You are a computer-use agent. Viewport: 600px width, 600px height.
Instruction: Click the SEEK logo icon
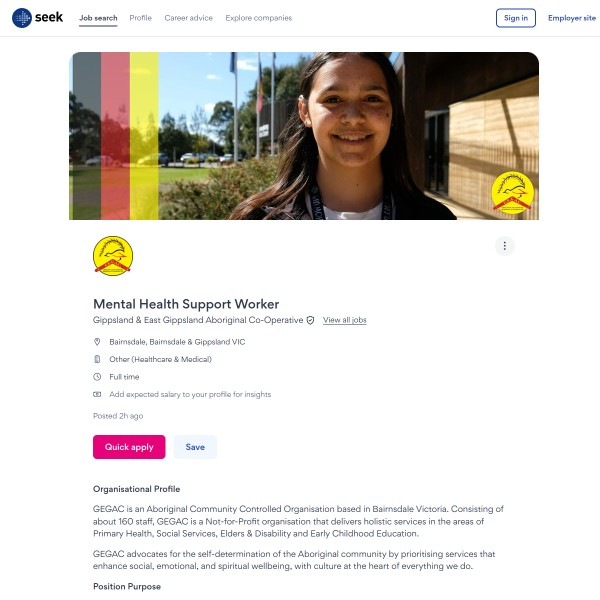click(x=22, y=18)
